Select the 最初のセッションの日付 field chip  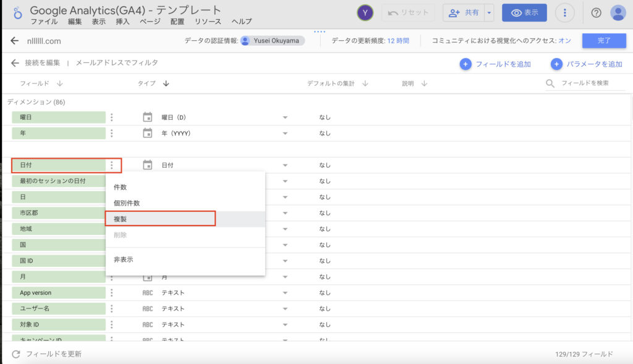click(x=59, y=181)
